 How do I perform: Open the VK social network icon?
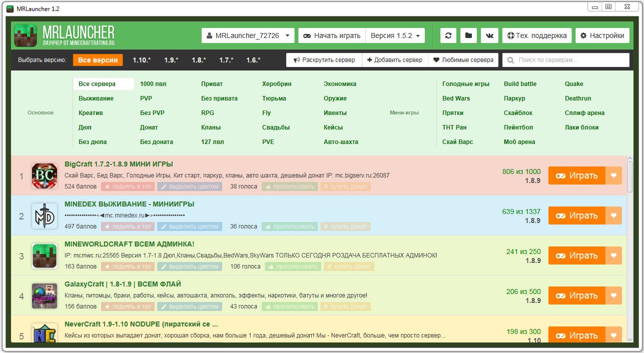489,35
